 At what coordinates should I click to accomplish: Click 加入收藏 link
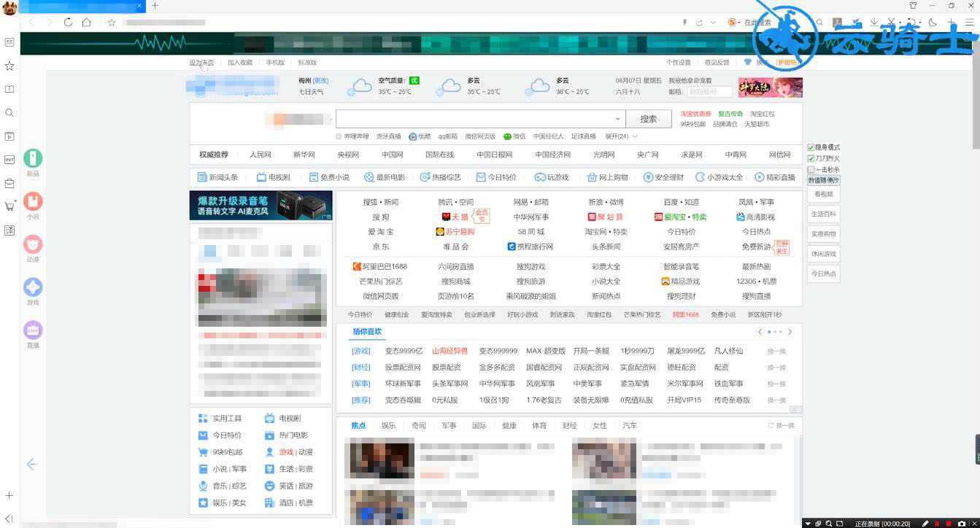click(240, 63)
